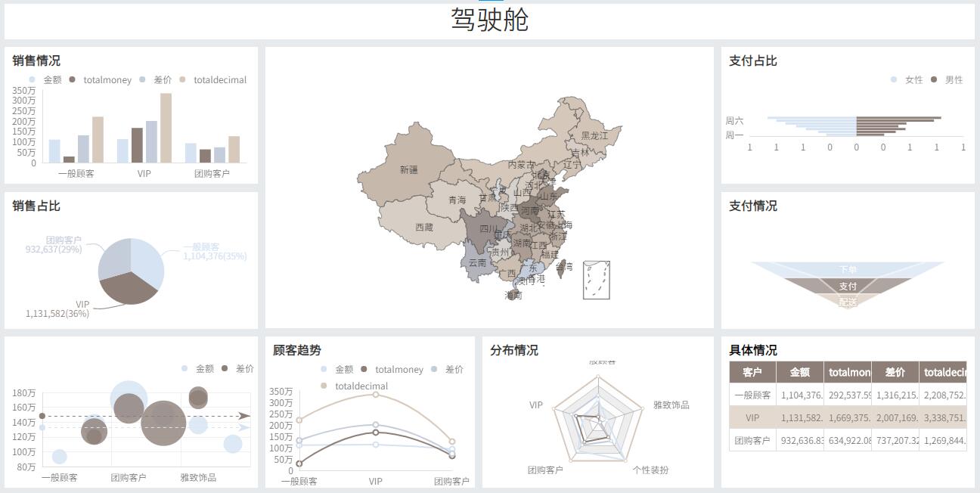Click the totaldecimal legend icon in 销售情况 chart

(181, 79)
